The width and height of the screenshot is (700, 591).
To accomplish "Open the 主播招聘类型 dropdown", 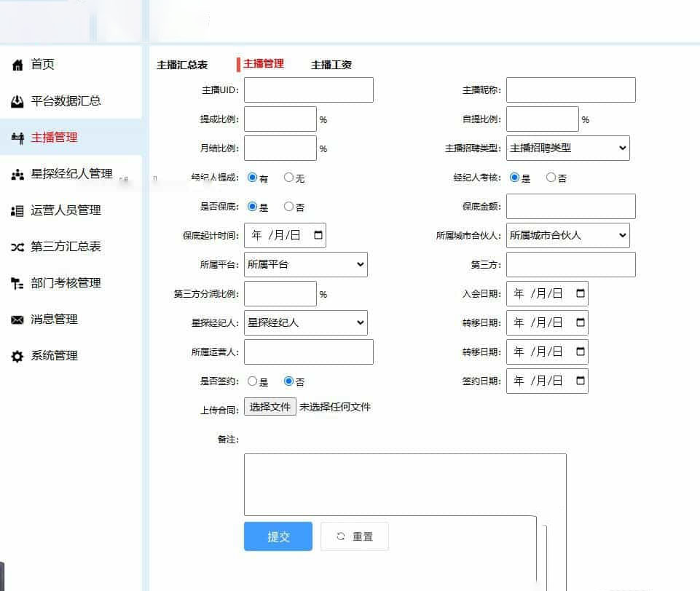I will pyautogui.click(x=568, y=148).
